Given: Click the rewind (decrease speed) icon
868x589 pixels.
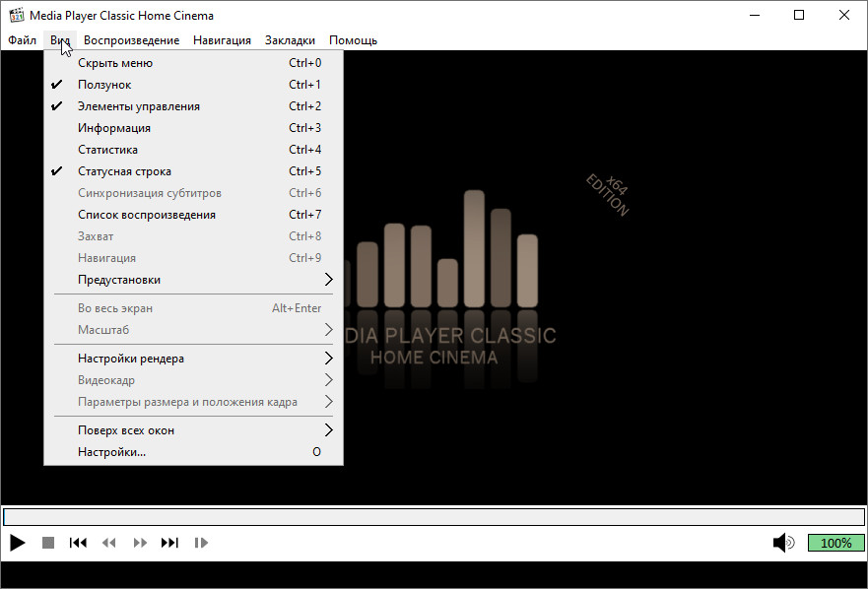Looking at the screenshot, I should (109, 543).
